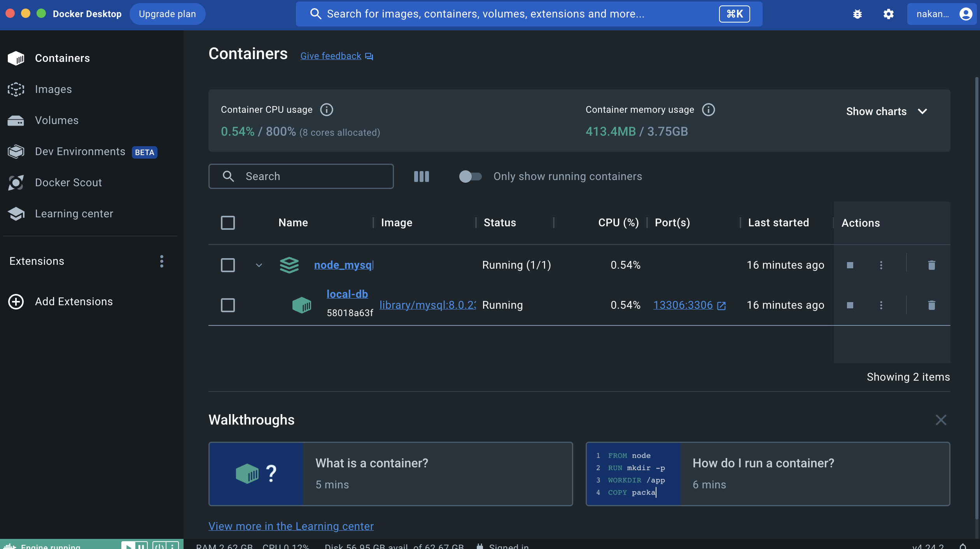980x549 pixels.
Task: Click the manage columns icon
Action: tap(422, 177)
